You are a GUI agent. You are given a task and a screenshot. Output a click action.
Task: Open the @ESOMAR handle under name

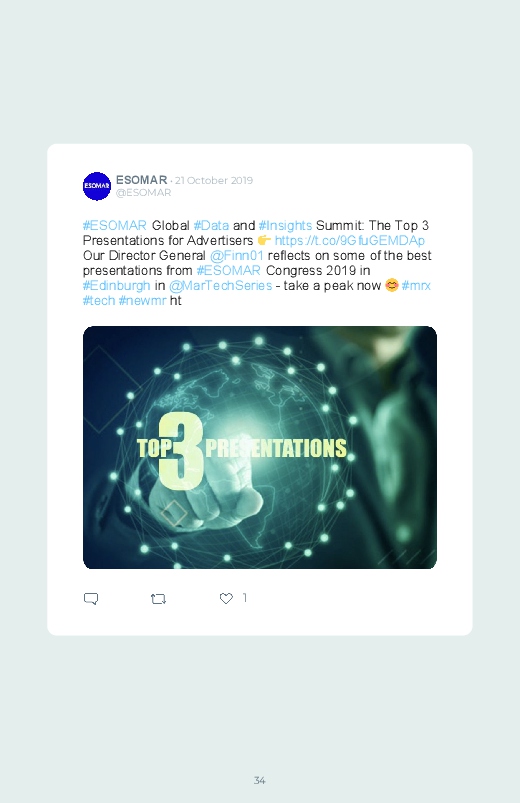(x=143, y=193)
